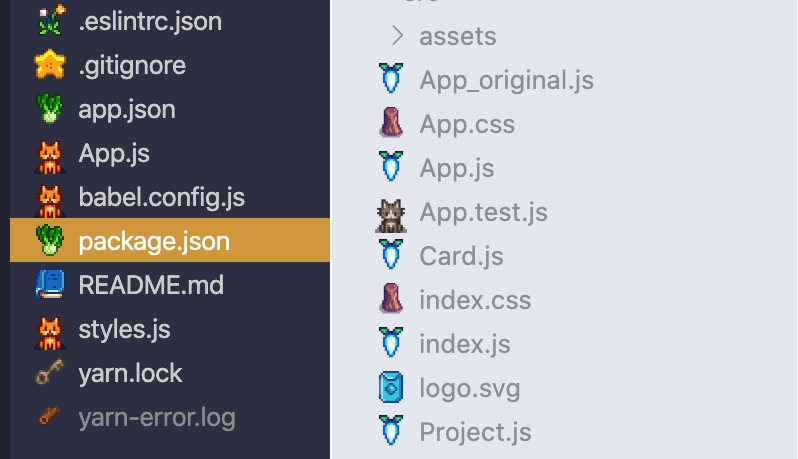Click the blue can icon beside logo.svg

point(391,388)
